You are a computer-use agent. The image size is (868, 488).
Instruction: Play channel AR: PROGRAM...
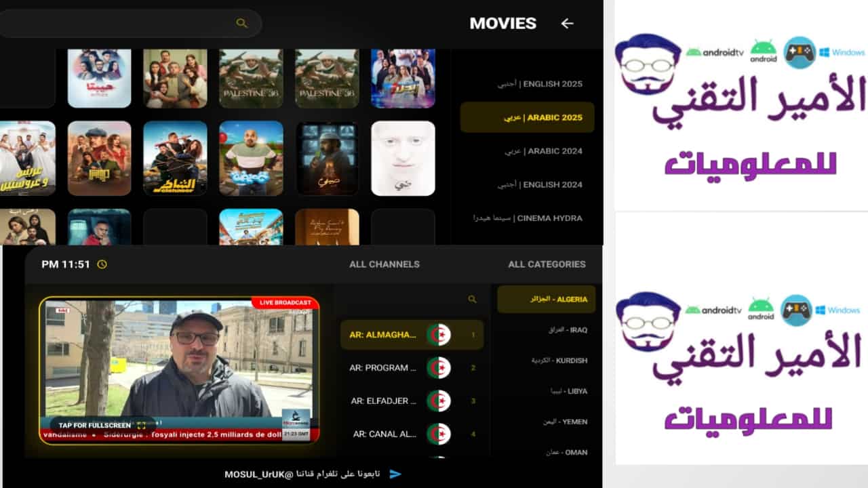412,368
